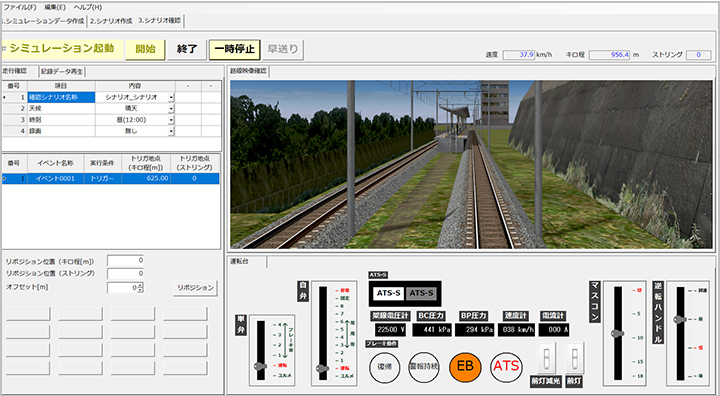The height and width of the screenshot is (396, 720).
Task: Open dropdown for 確認シナリオ名称 row
Action: coord(171,97)
